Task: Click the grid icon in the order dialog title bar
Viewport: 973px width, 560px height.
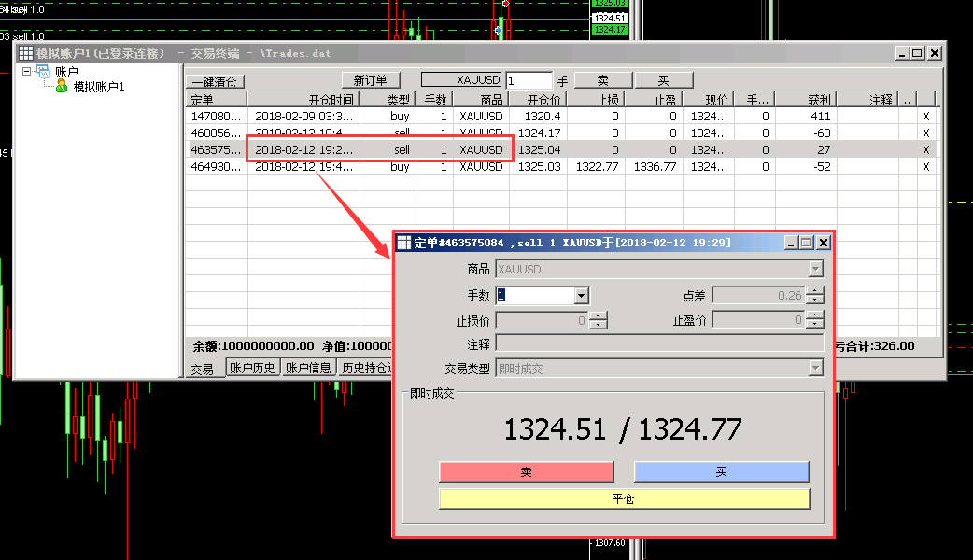Action: (404, 243)
